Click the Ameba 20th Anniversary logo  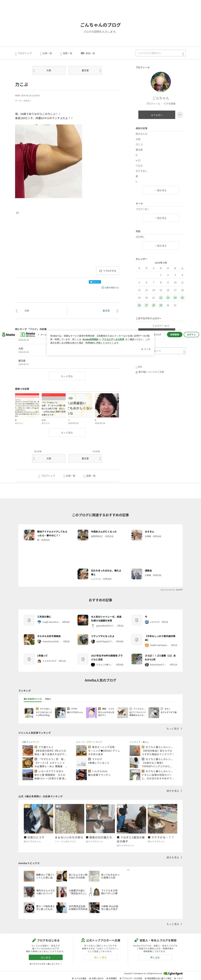27,334
